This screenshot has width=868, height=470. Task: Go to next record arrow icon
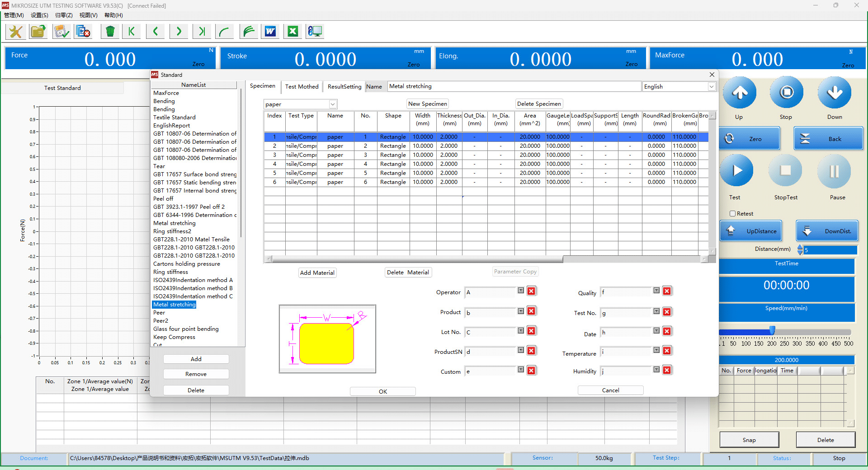(179, 32)
